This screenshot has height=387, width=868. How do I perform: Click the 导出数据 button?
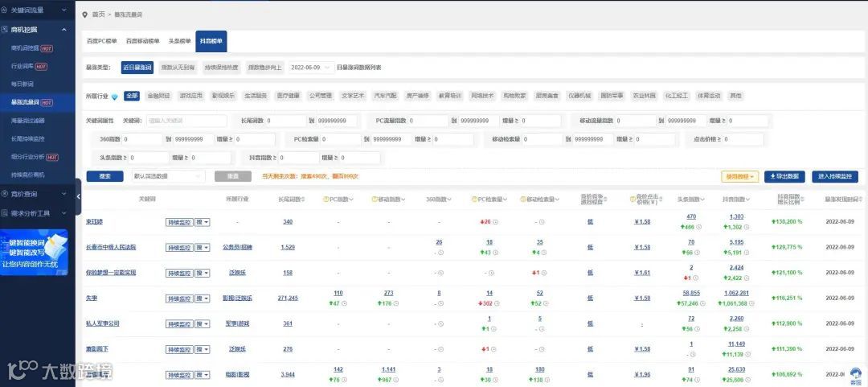[784, 176]
